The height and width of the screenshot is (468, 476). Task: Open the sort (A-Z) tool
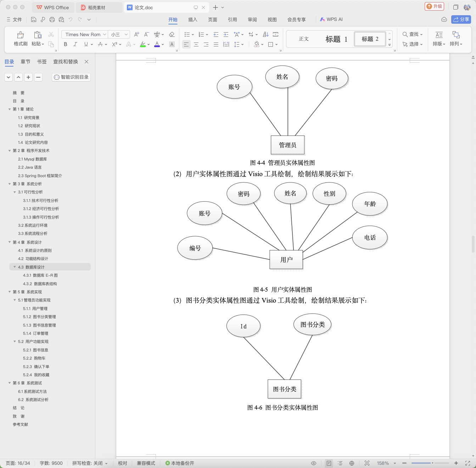click(265, 34)
